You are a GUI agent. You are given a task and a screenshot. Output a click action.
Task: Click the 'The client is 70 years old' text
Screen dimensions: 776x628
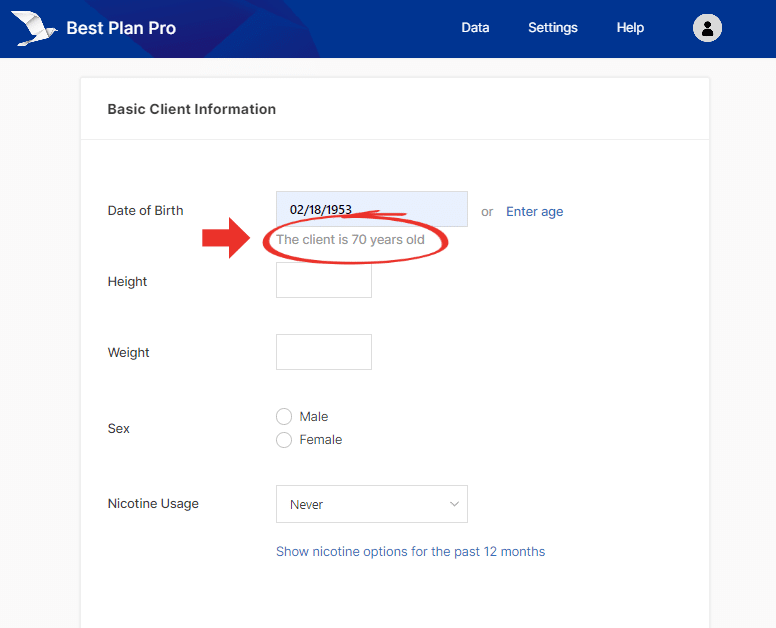point(350,240)
